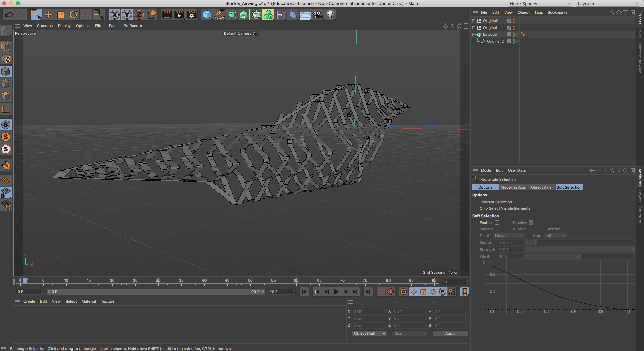The width and height of the screenshot is (644, 351).
Task: Open the Cameras viewport menu
Action: (x=45, y=26)
